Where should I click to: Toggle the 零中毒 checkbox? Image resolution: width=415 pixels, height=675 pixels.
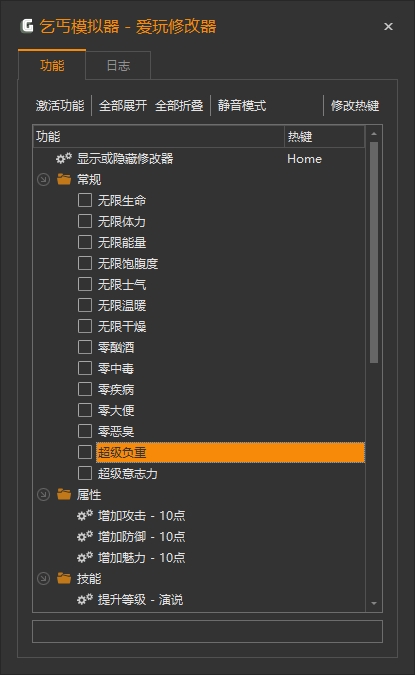[85, 368]
